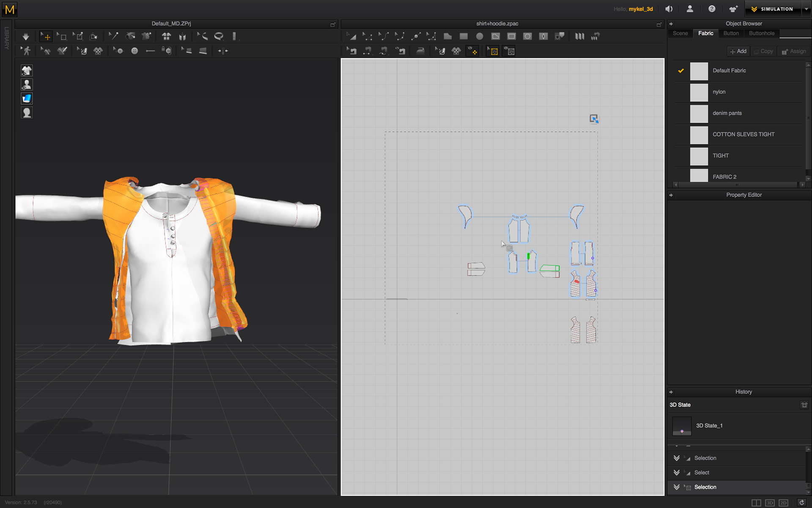Switch to the Scene tab
The image size is (812, 508).
[680, 33]
